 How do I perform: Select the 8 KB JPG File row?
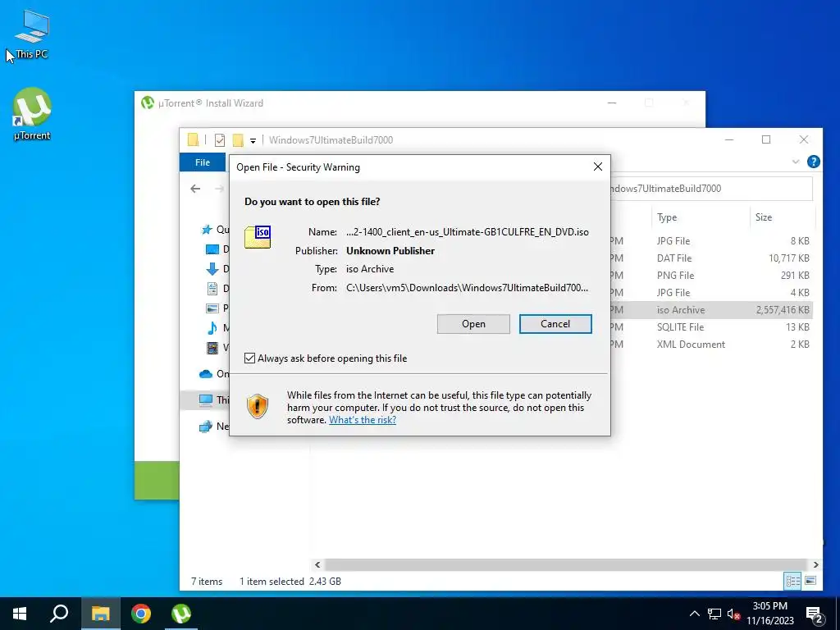(x=711, y=241)
